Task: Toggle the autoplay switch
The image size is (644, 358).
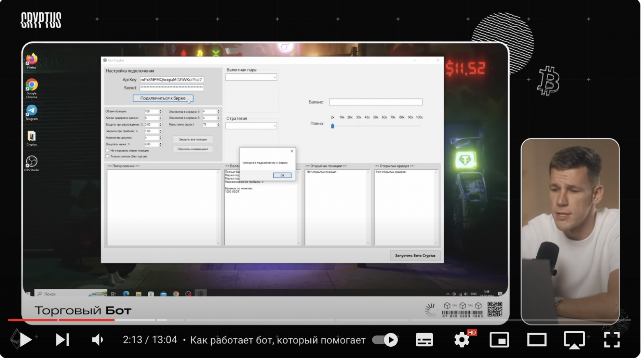Action: [385, 340]
